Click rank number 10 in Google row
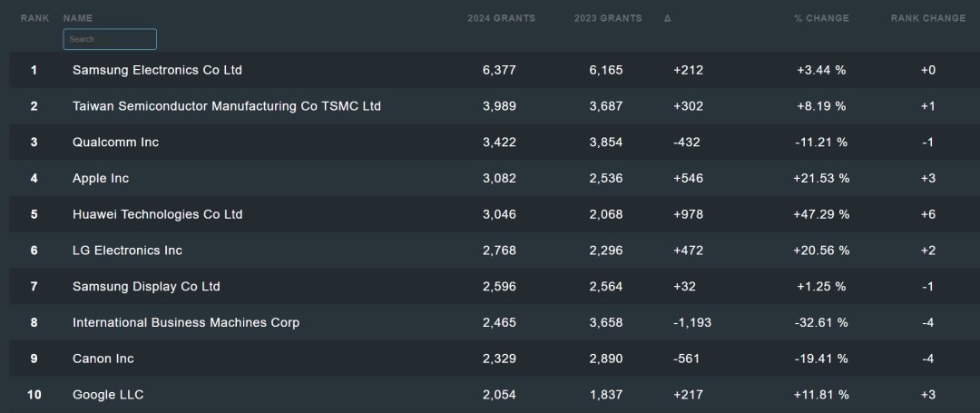 (34, 396)
